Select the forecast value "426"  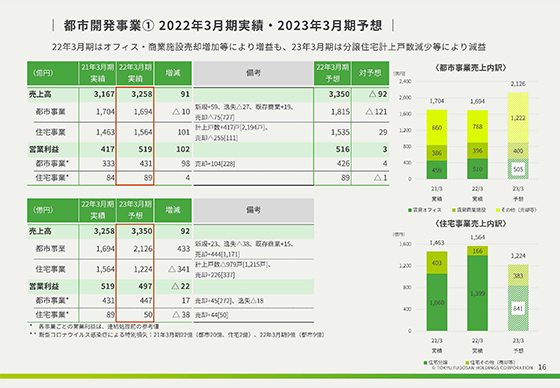343,163
